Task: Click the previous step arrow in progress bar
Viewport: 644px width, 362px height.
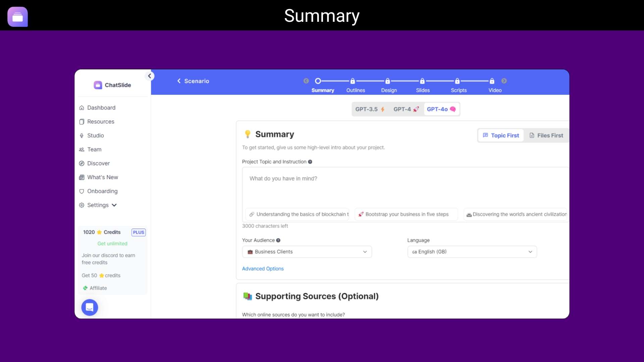Action: [306, 81]
